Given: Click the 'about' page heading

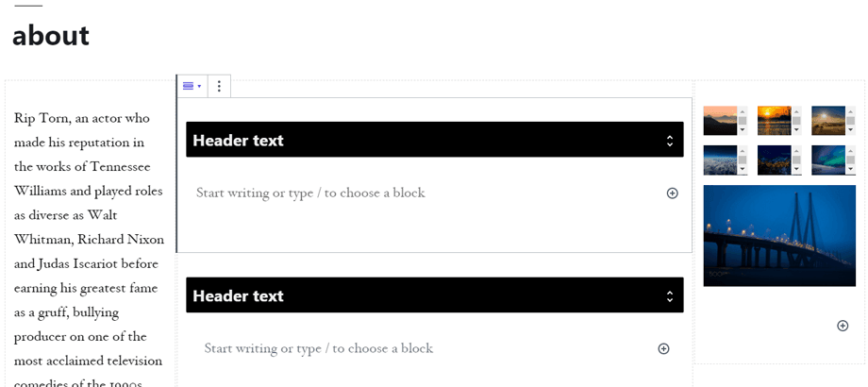Looking at the screenshot, I should click(51, 36).
